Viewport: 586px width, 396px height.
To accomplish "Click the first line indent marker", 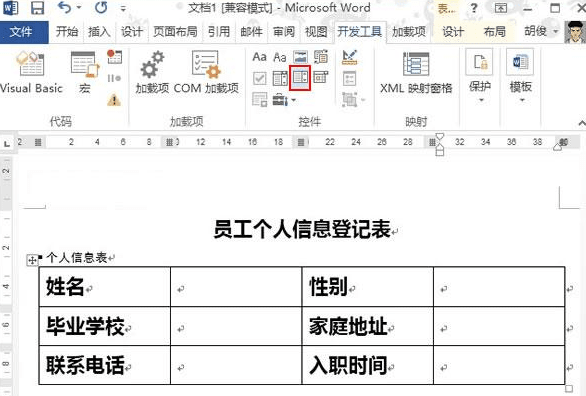I will [440, 136].
